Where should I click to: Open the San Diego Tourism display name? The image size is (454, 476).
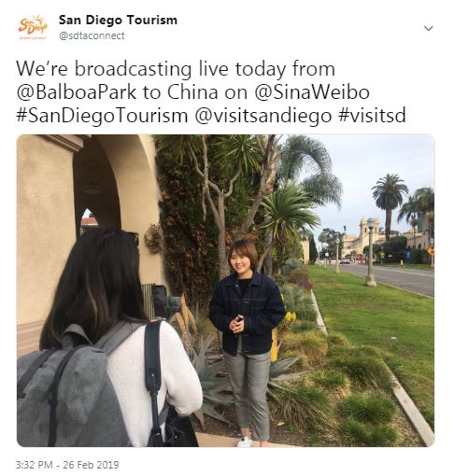[x=118, y=20]
